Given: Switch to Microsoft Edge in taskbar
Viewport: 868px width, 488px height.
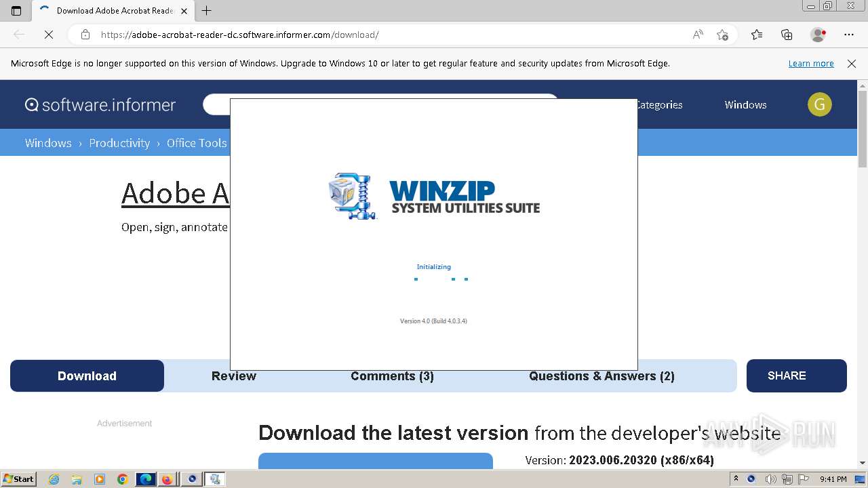Looking at the screenshot, I should [146, 479].
